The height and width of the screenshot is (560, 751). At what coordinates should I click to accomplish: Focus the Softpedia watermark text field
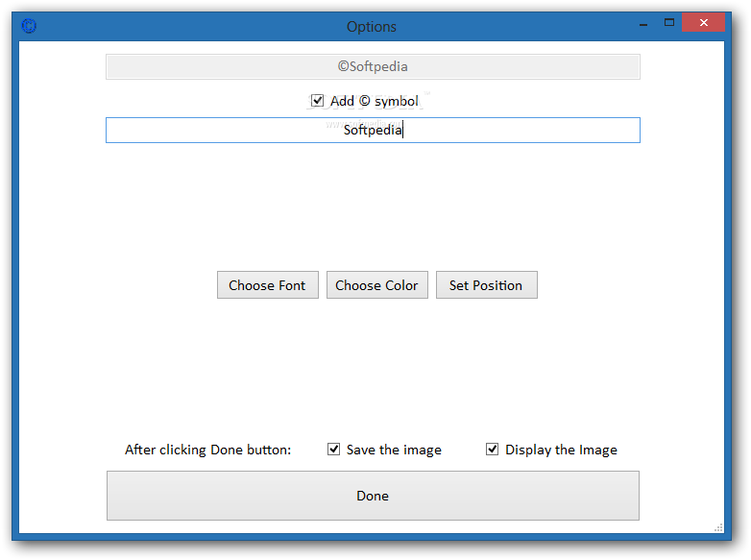[x=373, y=131]
